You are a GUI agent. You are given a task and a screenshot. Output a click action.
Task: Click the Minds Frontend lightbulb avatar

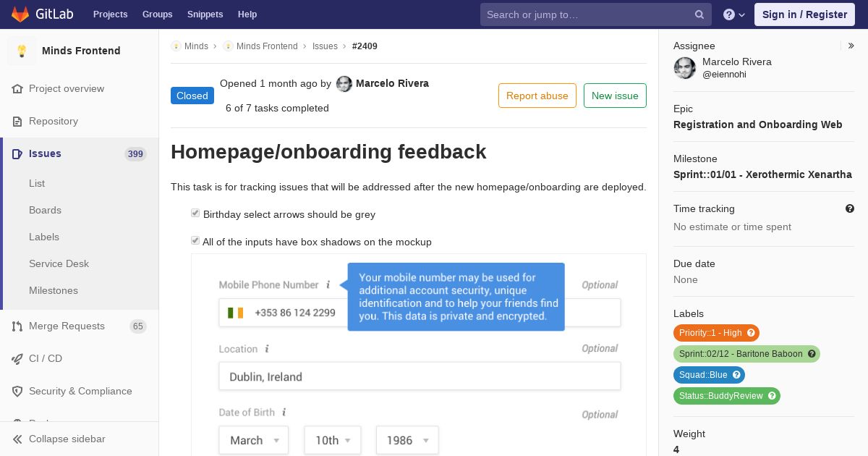pos(22,51)
